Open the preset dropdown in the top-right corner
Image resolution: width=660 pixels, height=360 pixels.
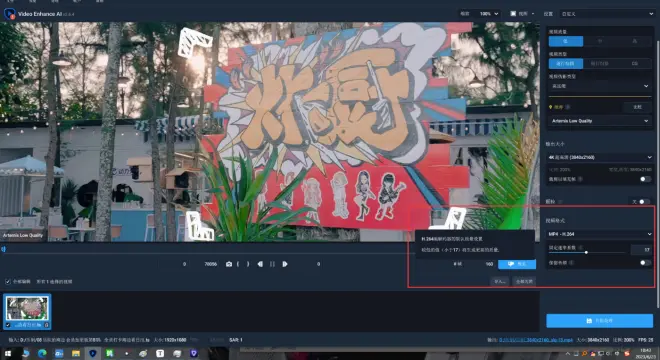[x=607, y=14]
